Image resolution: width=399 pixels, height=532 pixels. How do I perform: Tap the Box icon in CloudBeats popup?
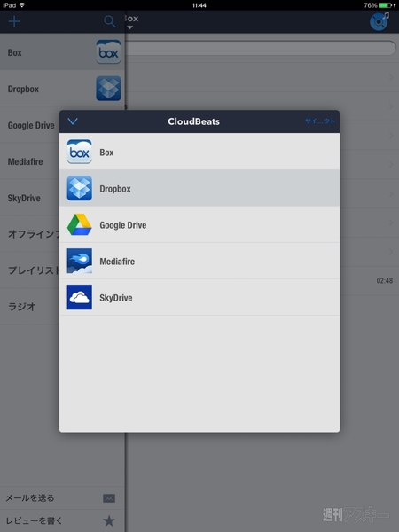80,152
